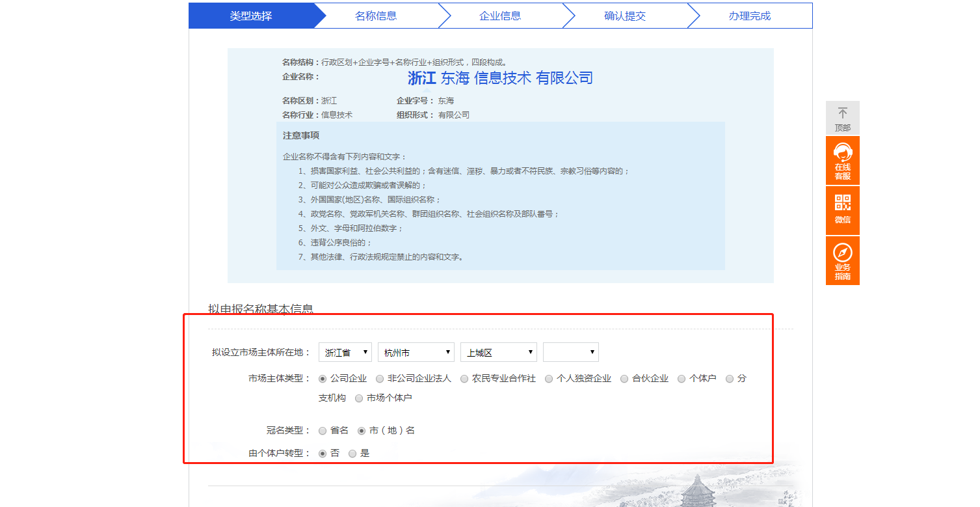Screen dimensions: 980x507
Task: Click the 确认提交 step tab
Action: (625, 16)
